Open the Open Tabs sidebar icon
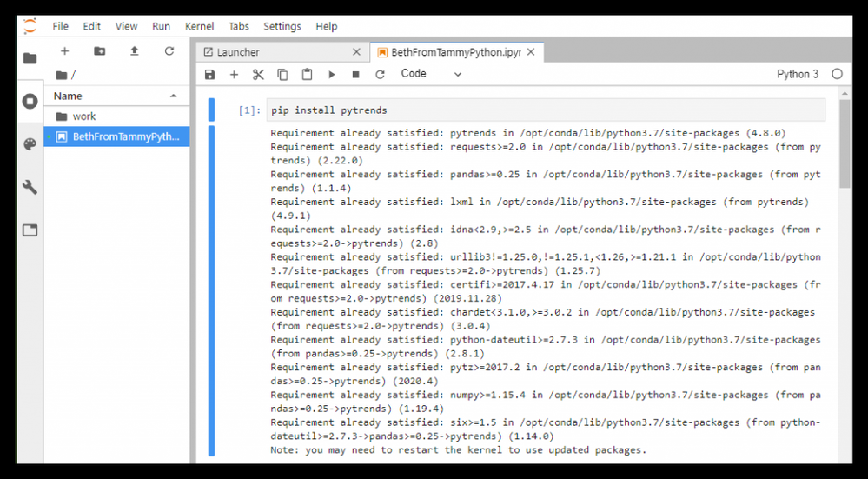The image size is (868, 479). 30,230
